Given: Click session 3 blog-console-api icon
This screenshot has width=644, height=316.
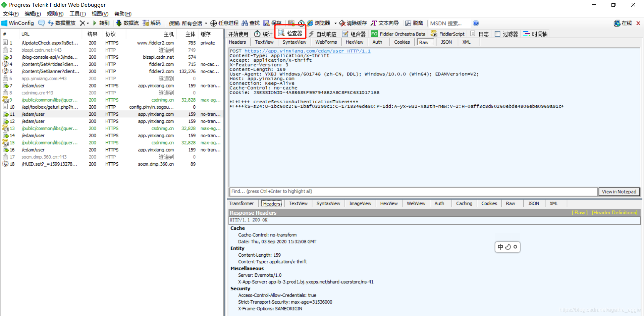Looking at the screenshot, I should [5, 57].
